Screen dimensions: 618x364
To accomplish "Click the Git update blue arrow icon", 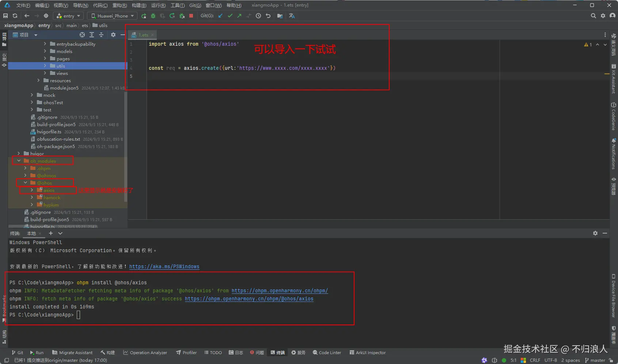I will pyautogui.click(x=220, y=16).
